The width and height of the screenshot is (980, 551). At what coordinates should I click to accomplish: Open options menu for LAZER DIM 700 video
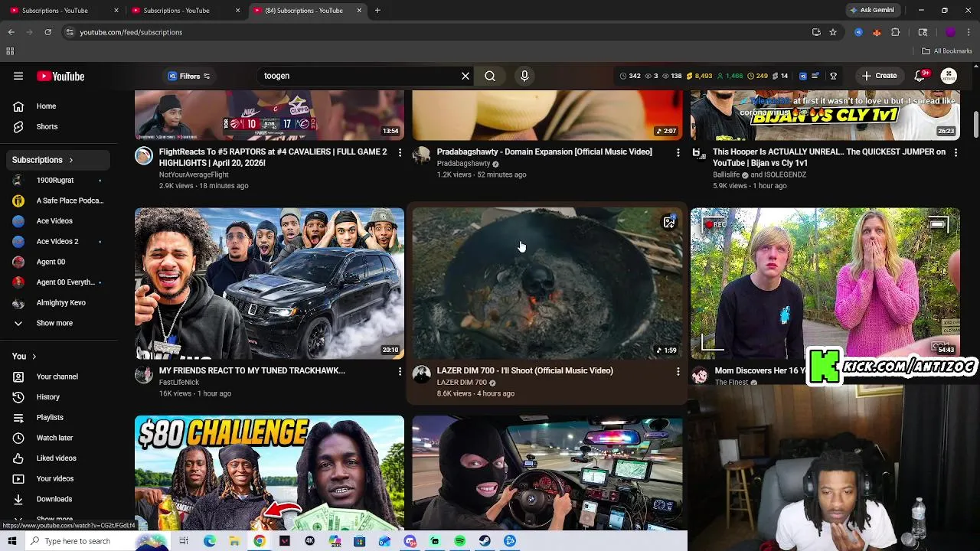click(678, 371)
